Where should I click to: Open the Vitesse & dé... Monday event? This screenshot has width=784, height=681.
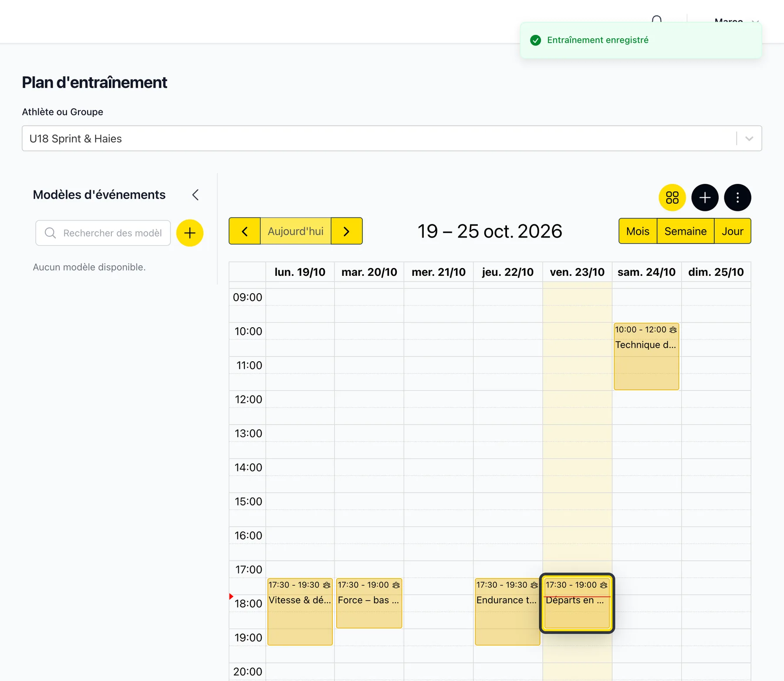[x=300, y=612]
